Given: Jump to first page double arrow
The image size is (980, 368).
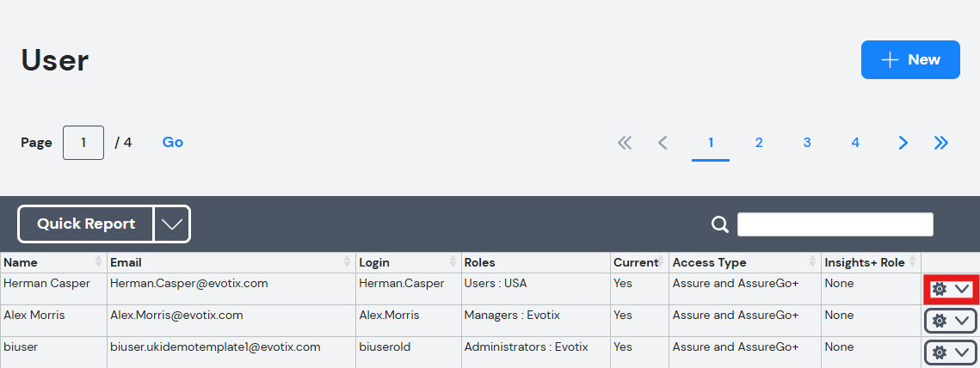Looking at the screenshot, I should pyautogui.click(x=625, y=143).
